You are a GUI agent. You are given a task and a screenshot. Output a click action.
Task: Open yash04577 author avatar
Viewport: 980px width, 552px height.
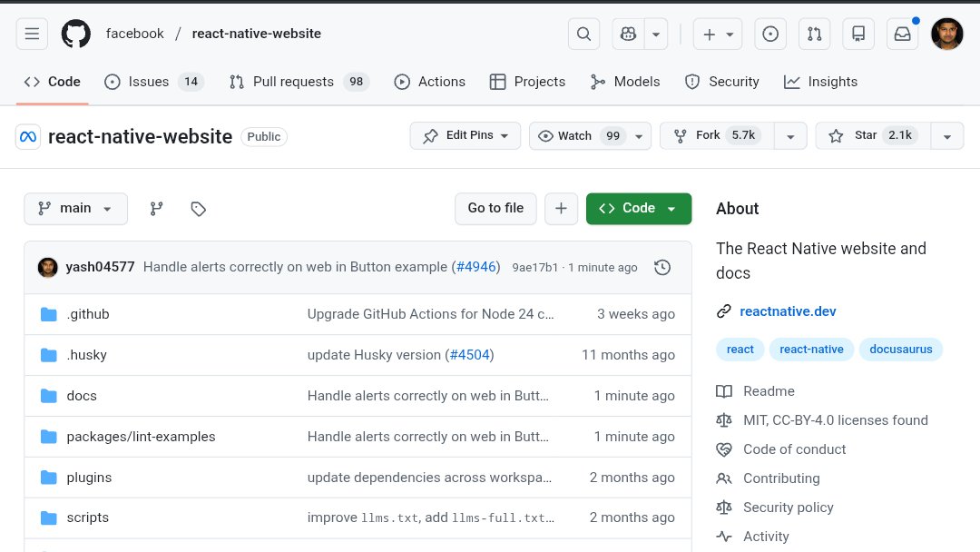point(48,268)
